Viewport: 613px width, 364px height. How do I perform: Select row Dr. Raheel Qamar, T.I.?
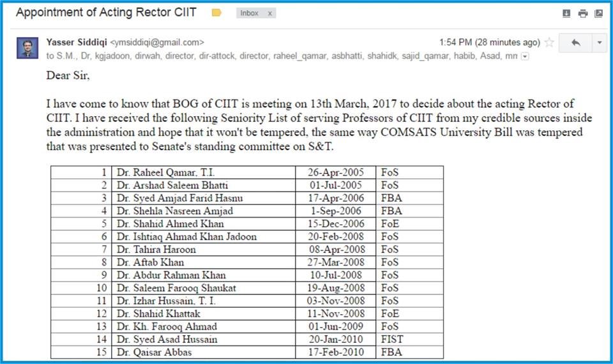point(246,172)
